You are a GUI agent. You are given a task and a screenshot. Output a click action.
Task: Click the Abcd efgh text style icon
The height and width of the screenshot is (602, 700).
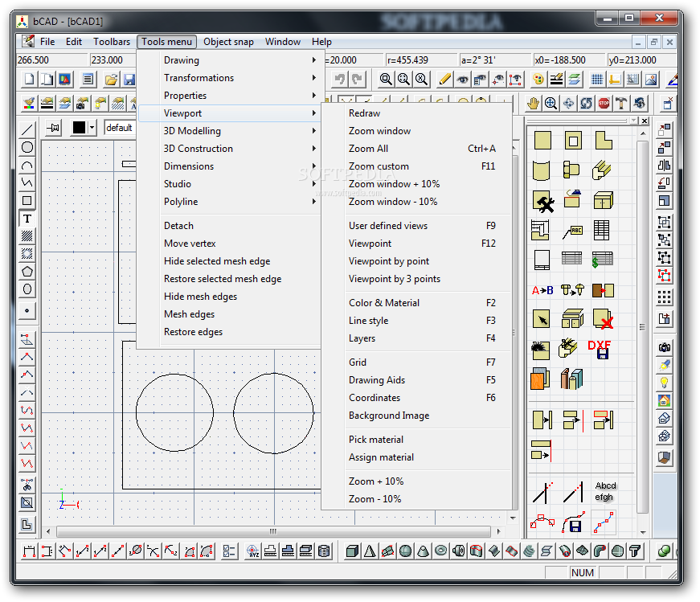[x=605, y=491]
